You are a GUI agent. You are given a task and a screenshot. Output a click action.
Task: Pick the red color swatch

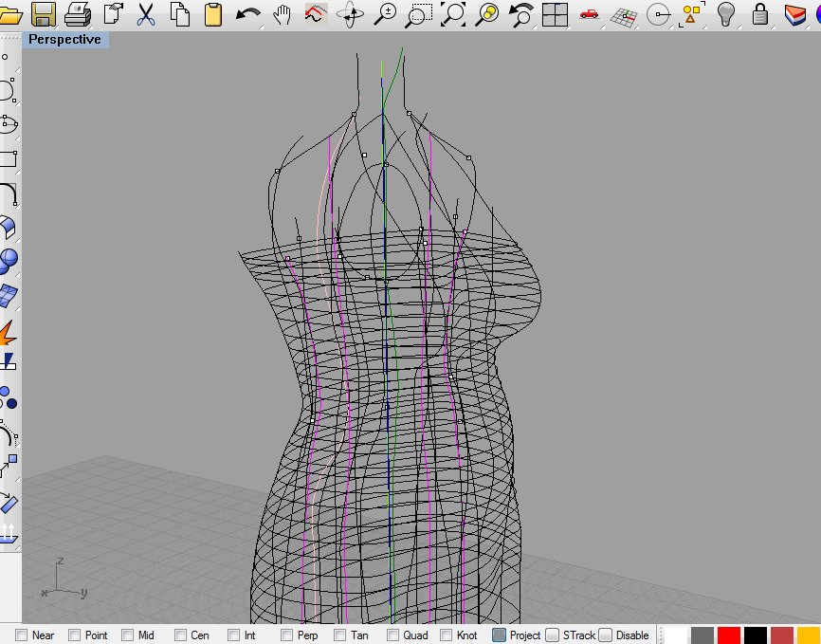728,635
